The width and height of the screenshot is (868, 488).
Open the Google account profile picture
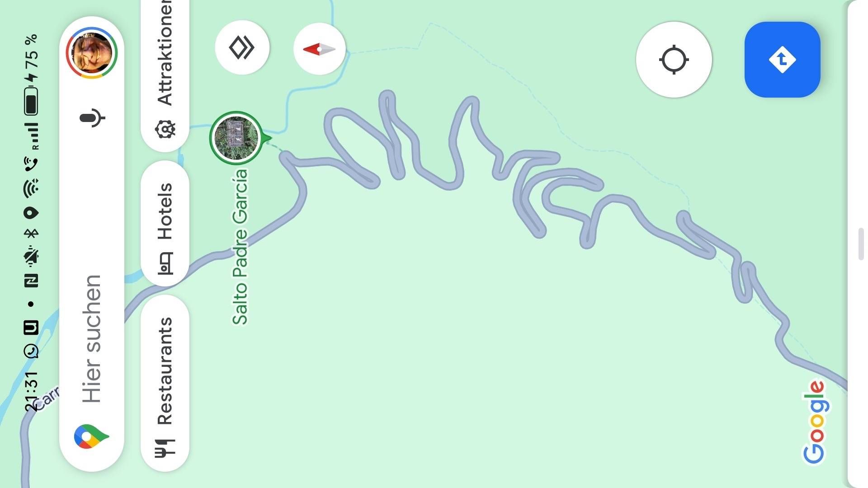(x=92, y=53)
